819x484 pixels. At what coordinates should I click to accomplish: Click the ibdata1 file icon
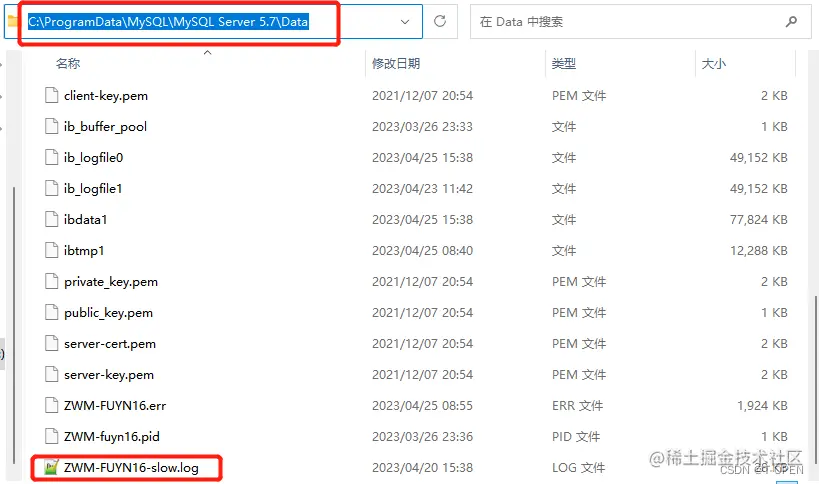pyautogui.click(x=51, y=219)
